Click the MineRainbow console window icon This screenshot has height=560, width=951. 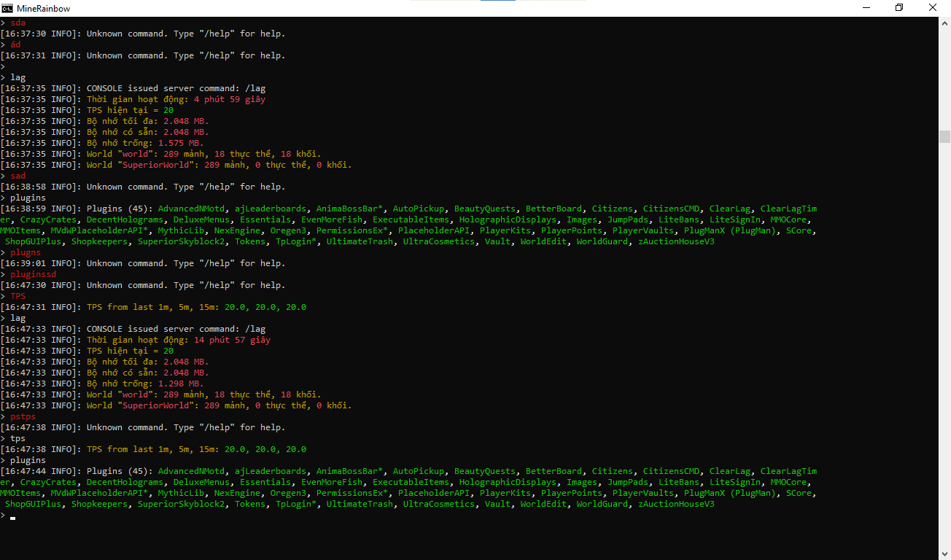pyautogui.click(x=7, y=8)
